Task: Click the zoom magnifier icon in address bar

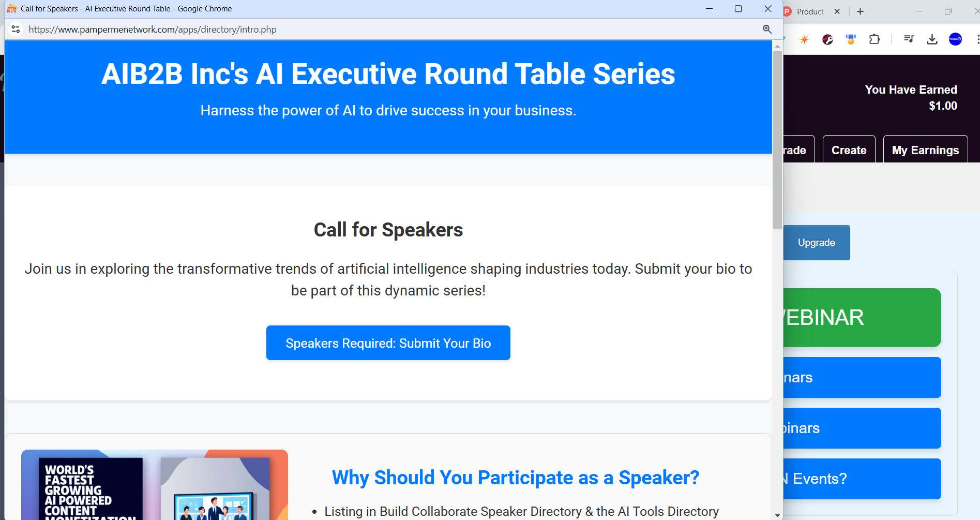Action: pyautogui.click(x=767, y=29)
